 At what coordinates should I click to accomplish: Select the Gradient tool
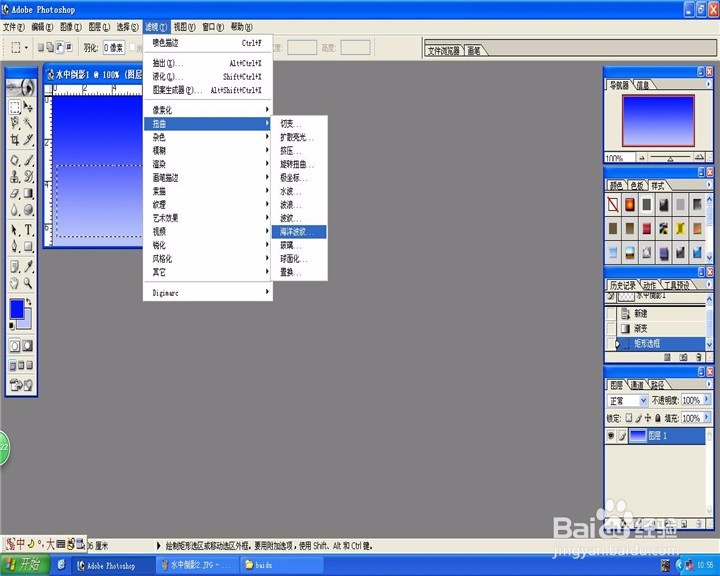(x=28, y=193)
